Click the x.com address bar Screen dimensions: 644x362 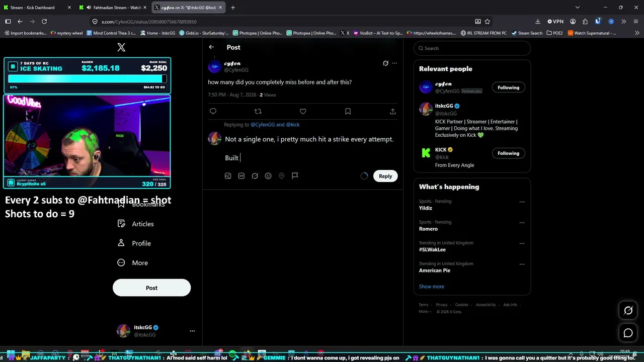coord(282,22)
